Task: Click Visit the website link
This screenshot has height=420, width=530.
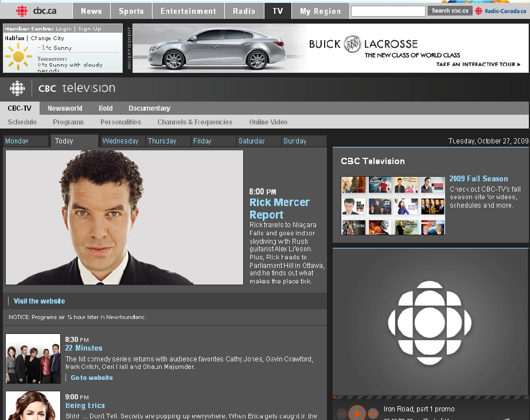Action: [39, 301]
